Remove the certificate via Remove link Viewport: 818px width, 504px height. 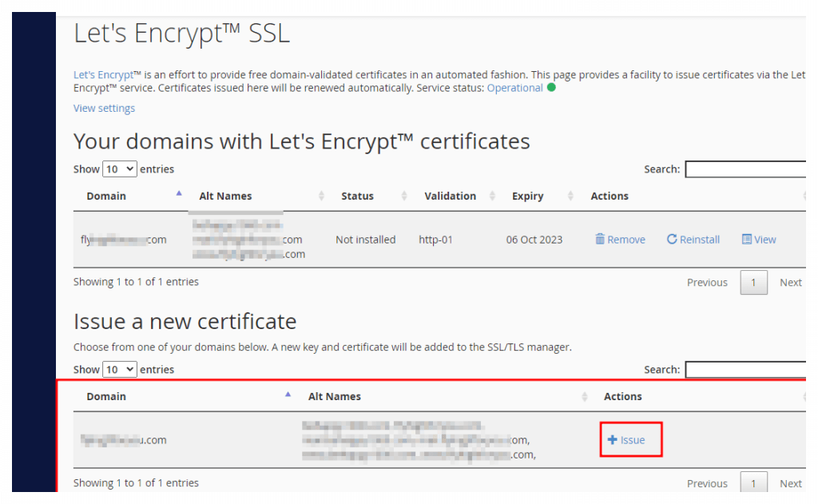click(620, 240)
